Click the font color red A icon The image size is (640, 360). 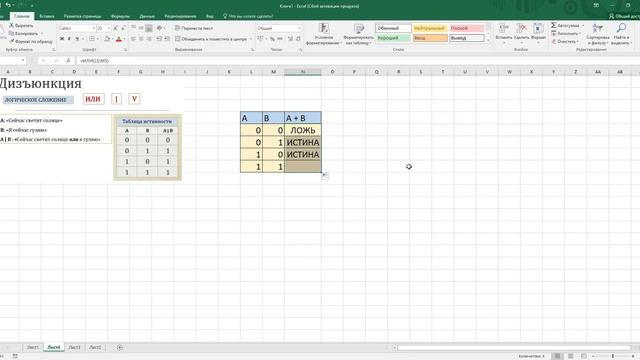click(x=119, y=39)
